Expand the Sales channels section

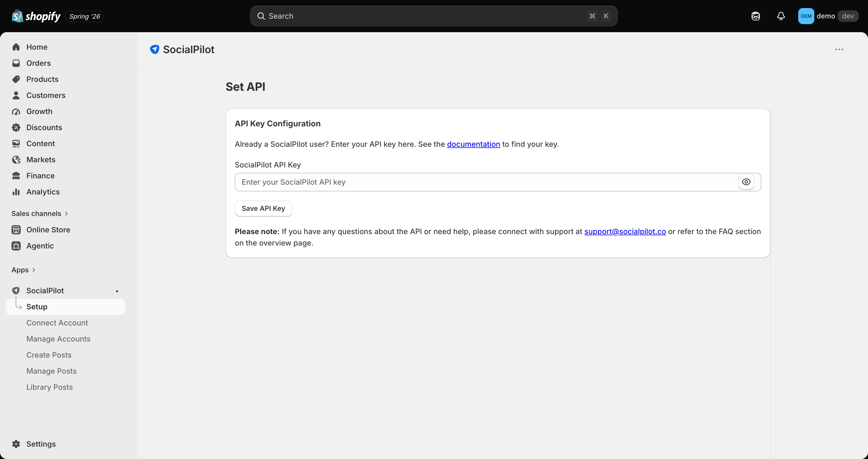click(x=40, y=213)
